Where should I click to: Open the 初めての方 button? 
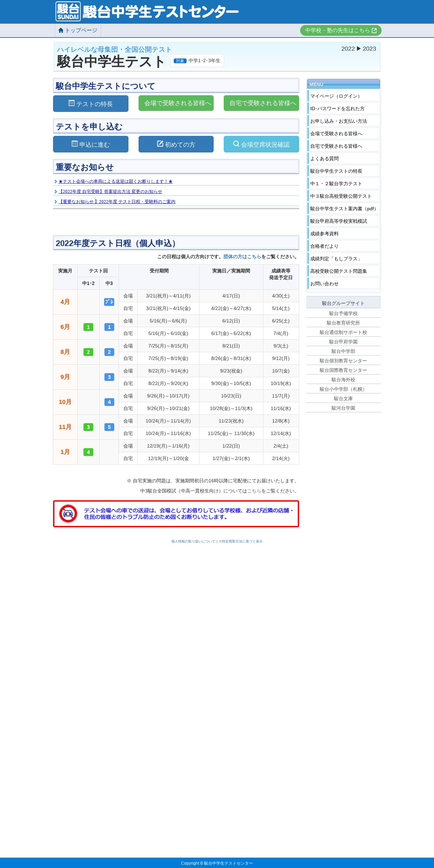[176, 144]
